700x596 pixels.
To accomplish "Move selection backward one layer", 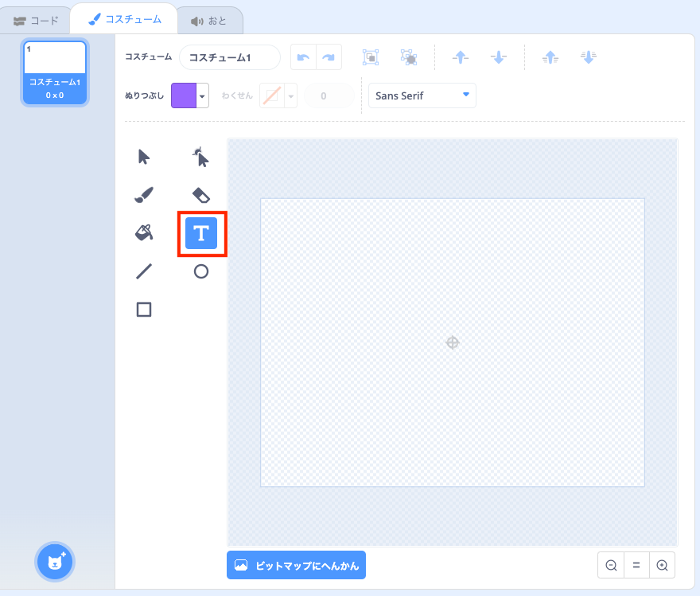I will click(x=498, y=57).
